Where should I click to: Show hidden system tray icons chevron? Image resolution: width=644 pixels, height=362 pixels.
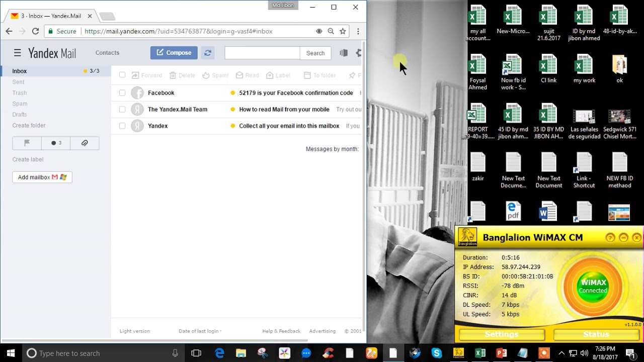561,353
